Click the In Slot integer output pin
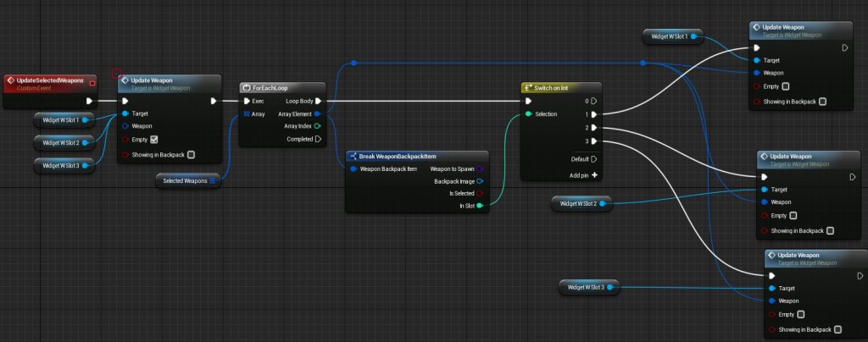This screenshot has height=342, width=868. tap(480, 206)
